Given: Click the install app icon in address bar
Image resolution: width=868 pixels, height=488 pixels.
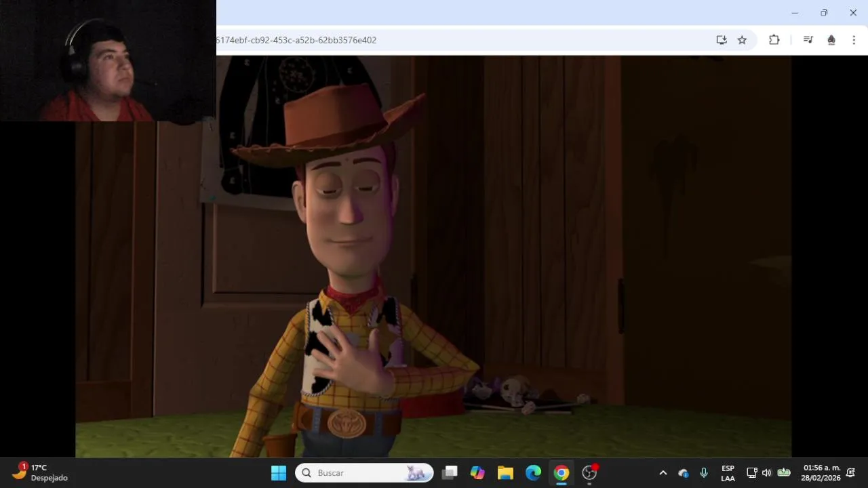Looking at the screenshot, I should pos(722,40).
